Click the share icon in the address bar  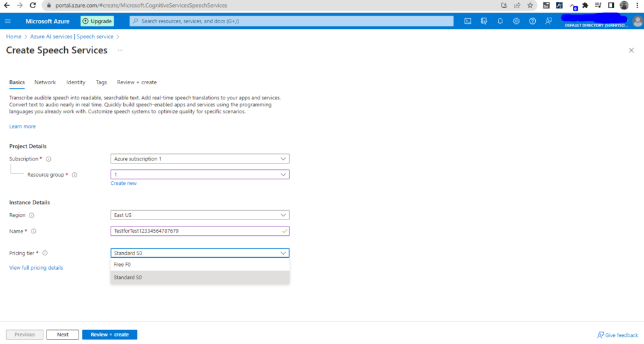(517, 5)
